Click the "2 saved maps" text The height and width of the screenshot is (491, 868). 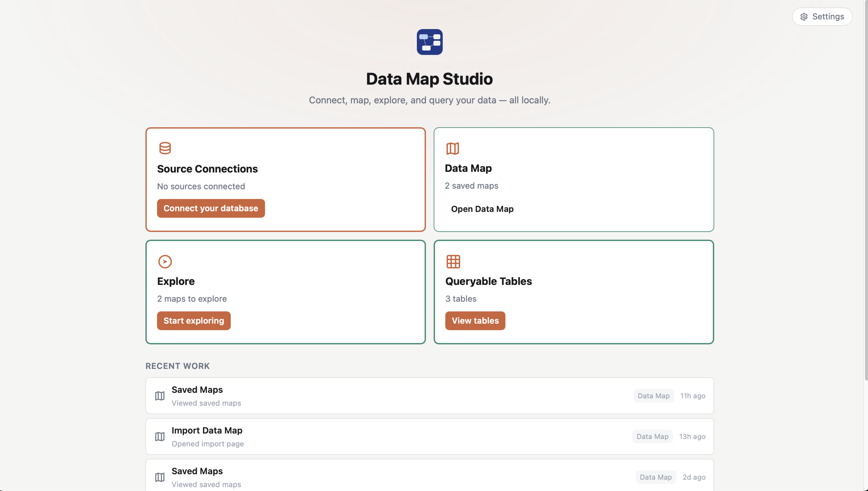(471, 185)
